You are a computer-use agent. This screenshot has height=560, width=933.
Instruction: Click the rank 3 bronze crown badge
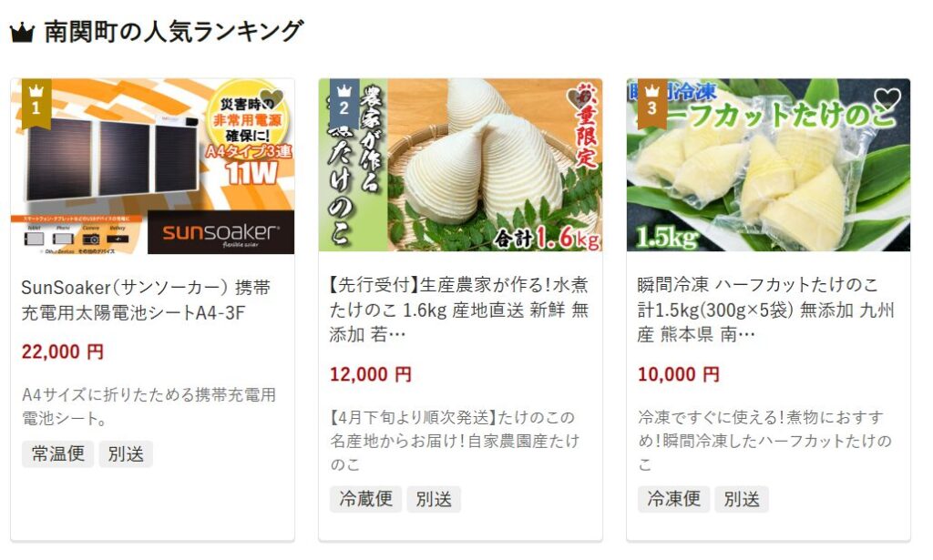coord(652,103)
